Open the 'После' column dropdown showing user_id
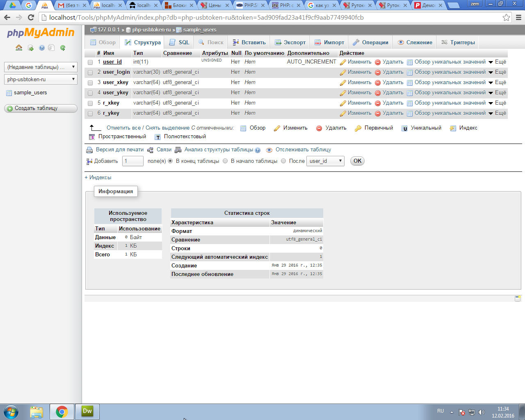 click(x=325, y=161)
